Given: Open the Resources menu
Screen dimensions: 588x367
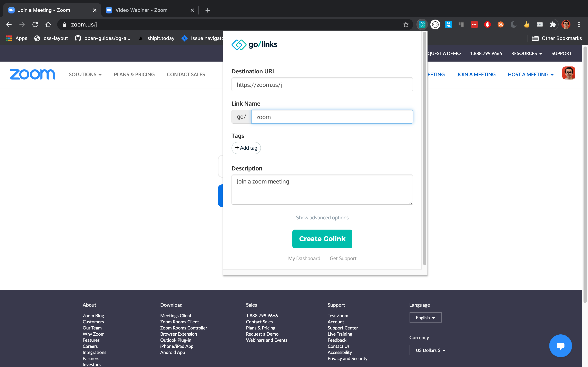Looking at the screenshot, I should pos(526,53).
